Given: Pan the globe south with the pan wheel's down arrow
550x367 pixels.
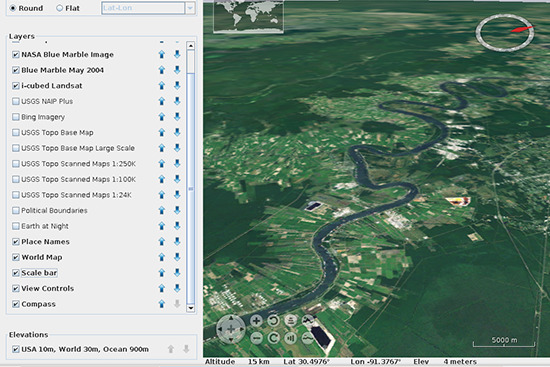Looking at the screenshot, I should 231,340.
